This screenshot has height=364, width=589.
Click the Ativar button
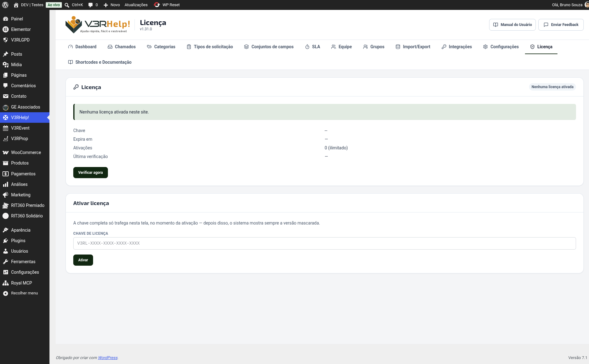[x=83, y=260]
